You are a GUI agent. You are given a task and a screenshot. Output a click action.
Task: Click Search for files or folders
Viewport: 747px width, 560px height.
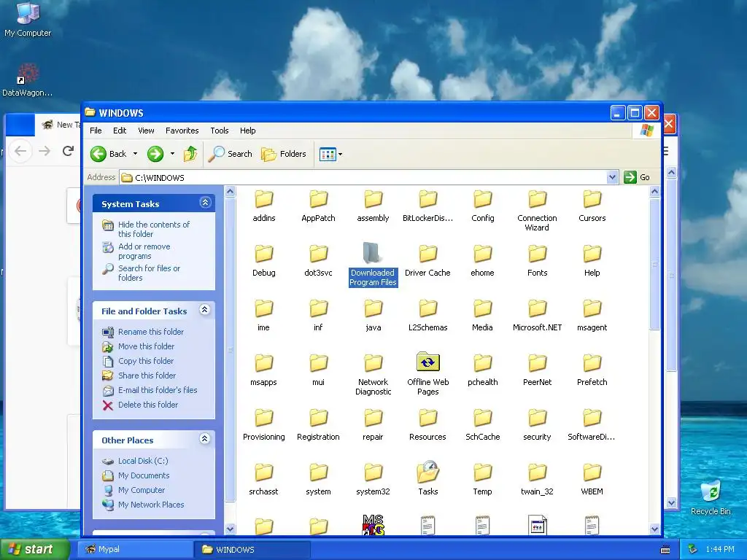[149, 273]
